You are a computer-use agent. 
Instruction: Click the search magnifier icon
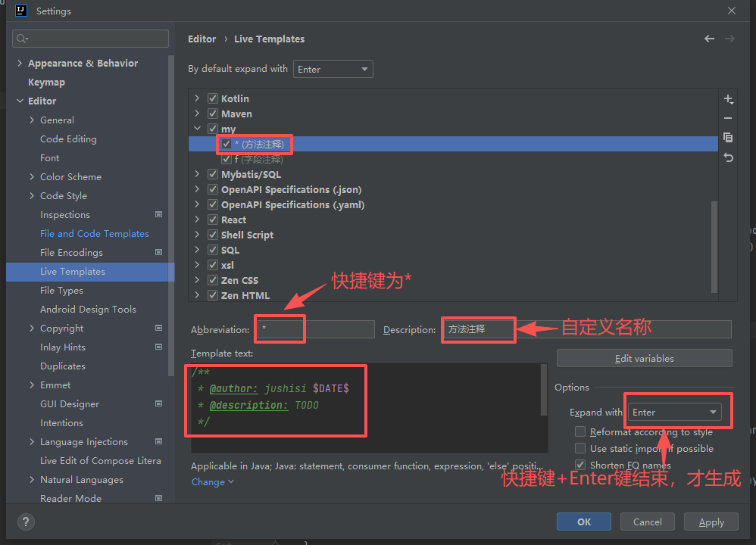(22, 39)
